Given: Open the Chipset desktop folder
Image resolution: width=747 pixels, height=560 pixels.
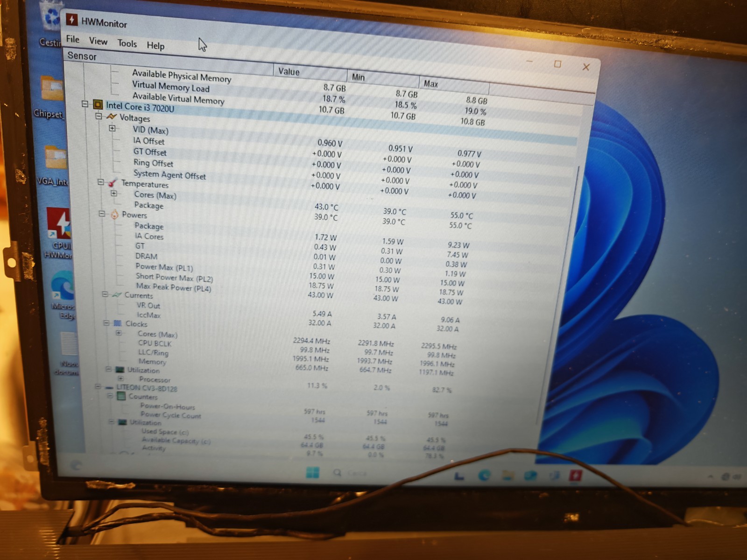Looking at the screenshot, I should point(50,97).
